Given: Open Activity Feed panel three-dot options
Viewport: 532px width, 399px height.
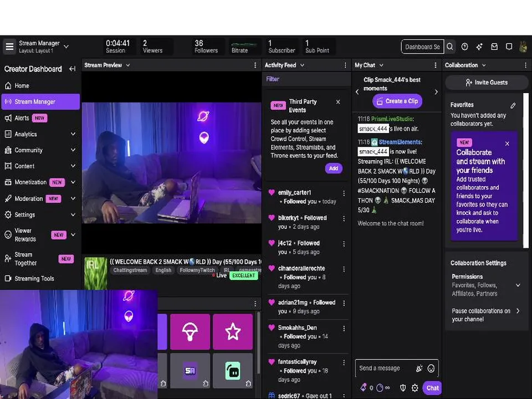Looking at the screenshot, I should point(345,65).
